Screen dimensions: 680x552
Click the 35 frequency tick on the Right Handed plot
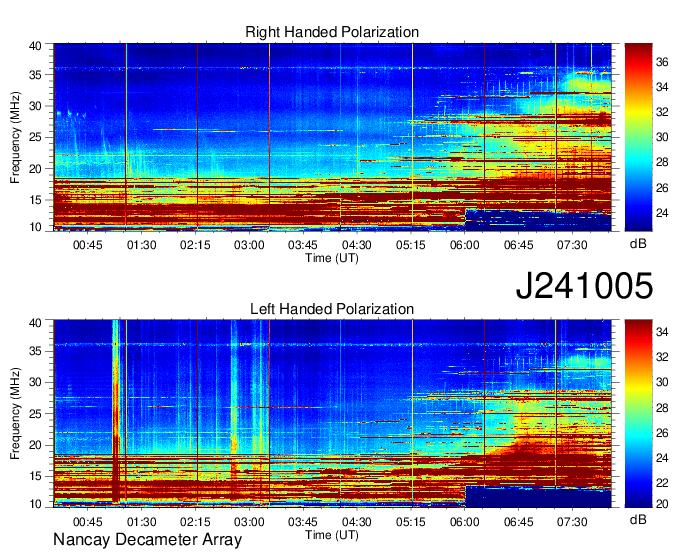point(35,75)
